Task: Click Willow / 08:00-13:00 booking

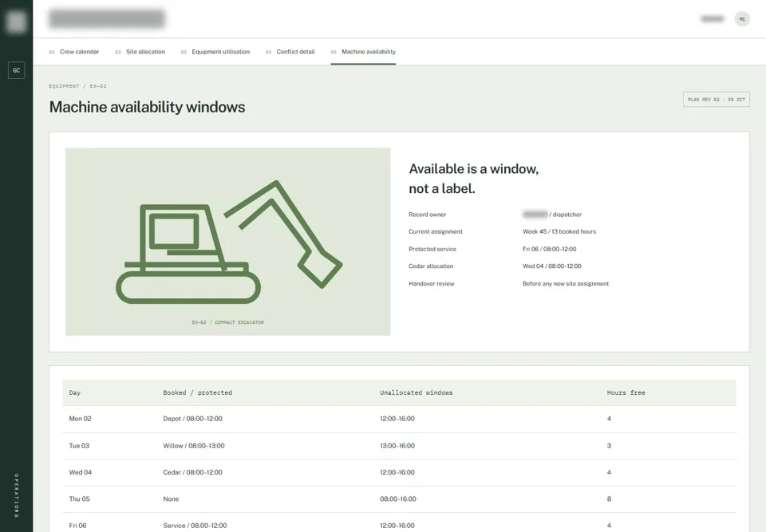Action: 194,446
